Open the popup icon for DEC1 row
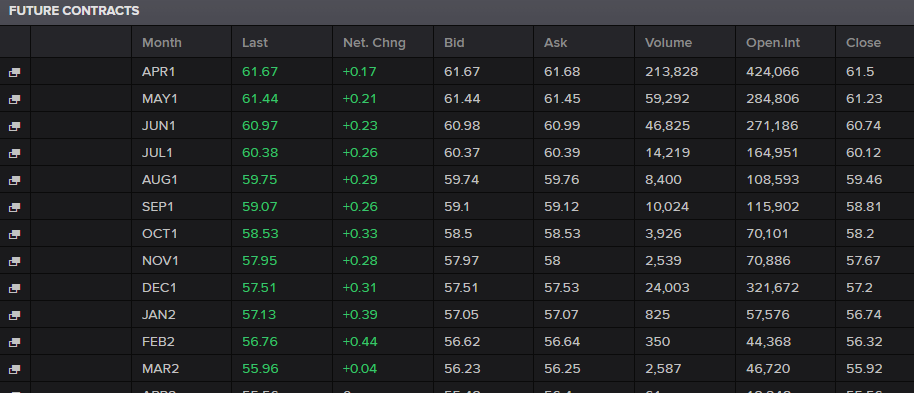This screenshot has width=914, height=393. pyautogui.click(x=15, y=288)
